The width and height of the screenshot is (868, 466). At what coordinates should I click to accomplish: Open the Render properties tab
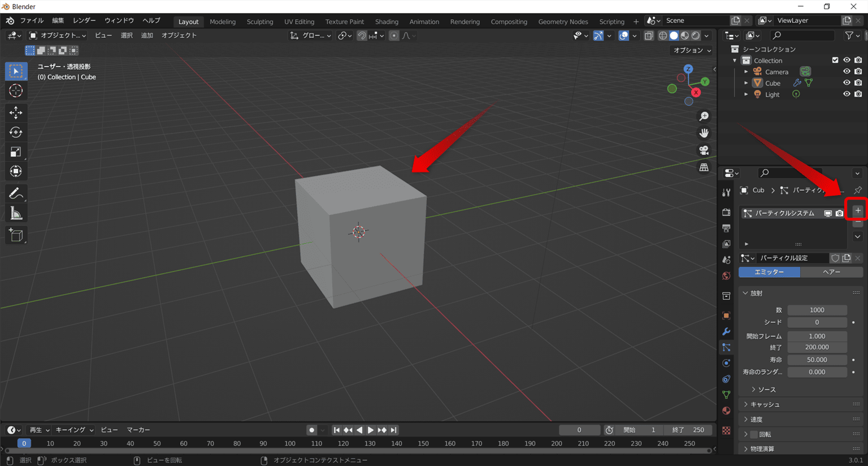point(726,212)
